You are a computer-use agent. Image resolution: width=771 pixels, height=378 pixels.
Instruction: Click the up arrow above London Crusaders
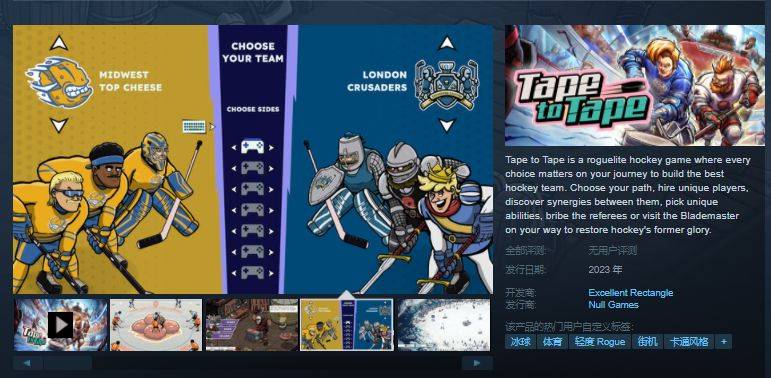click(446, 43)
